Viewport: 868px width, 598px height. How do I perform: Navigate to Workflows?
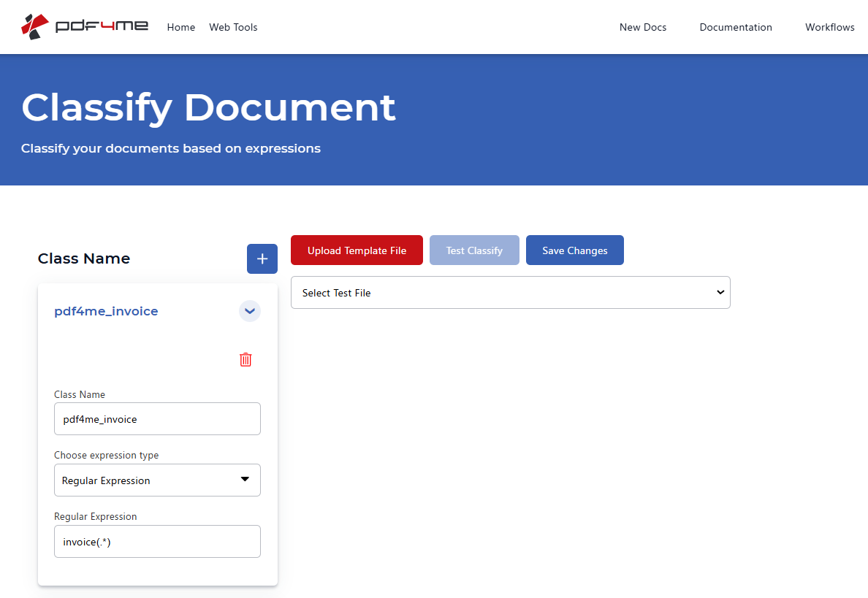(829, 27)
